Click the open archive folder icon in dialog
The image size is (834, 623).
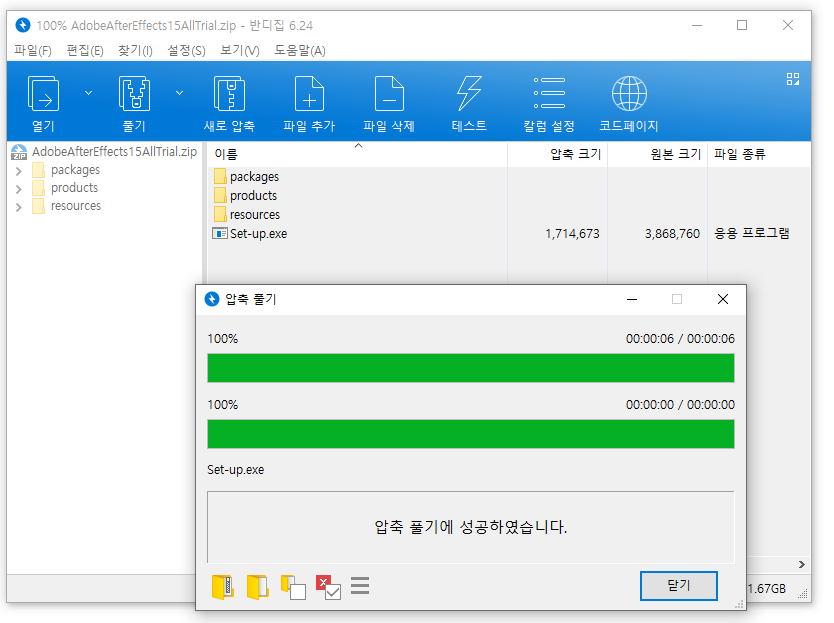coord(223,587)
